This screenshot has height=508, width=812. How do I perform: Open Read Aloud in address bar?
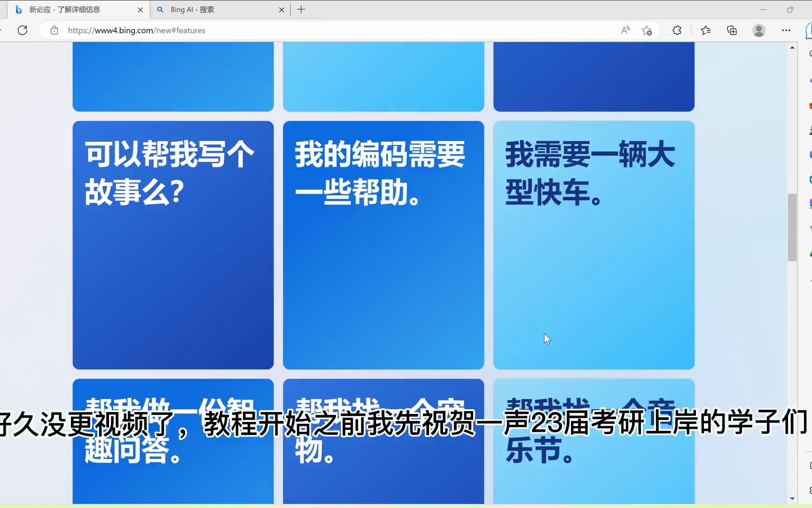click(x=625, y=31)
